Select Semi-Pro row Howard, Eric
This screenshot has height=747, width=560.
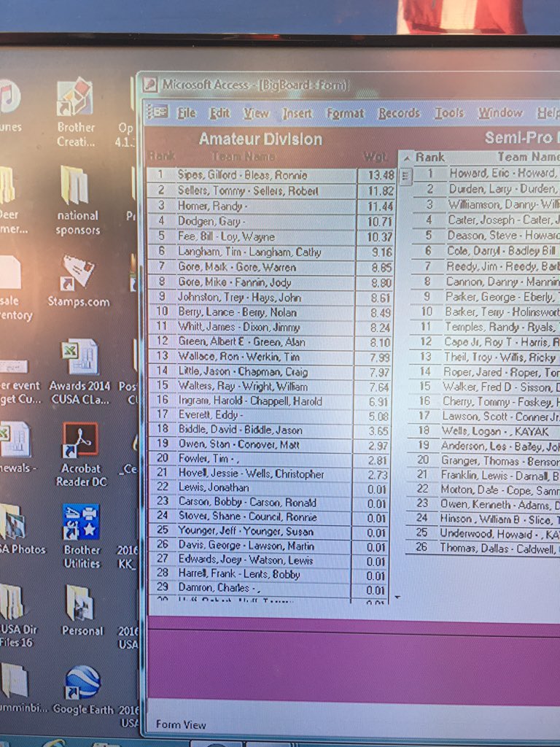(x=486, y=174)
